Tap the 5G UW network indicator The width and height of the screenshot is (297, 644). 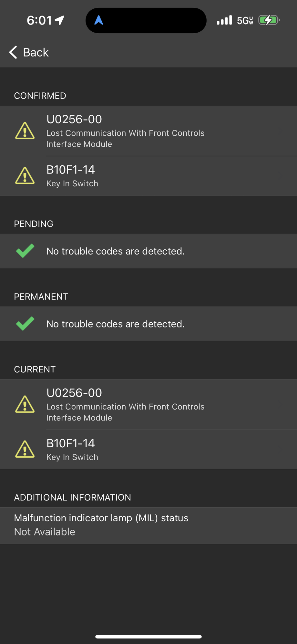(x=245, y=20)
